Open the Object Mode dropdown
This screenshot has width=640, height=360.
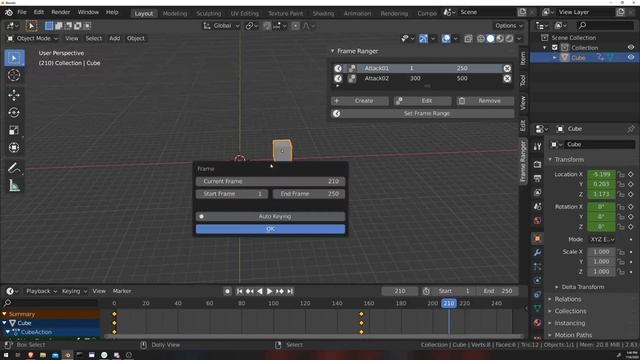[33, 38]
